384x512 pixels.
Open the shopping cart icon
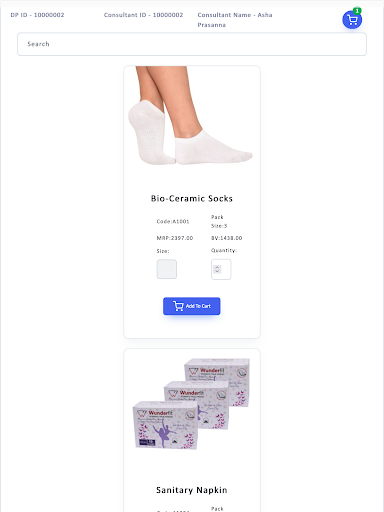click(352, 20)
